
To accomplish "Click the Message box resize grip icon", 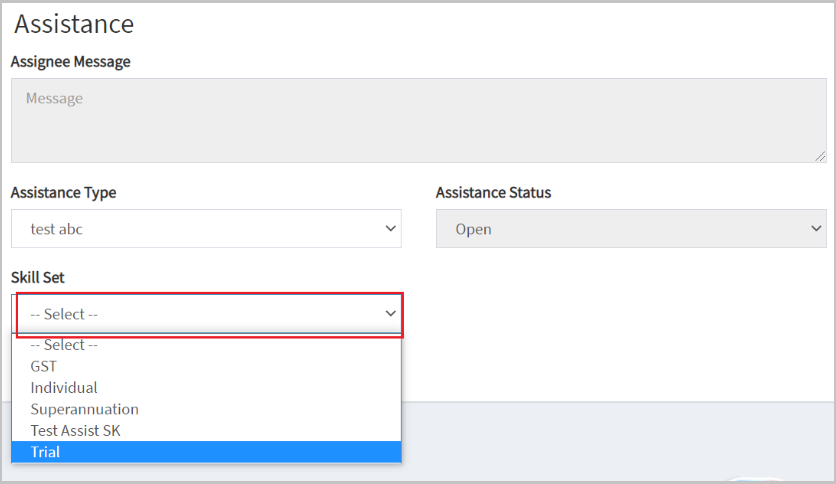I will [x=820, y=156].
